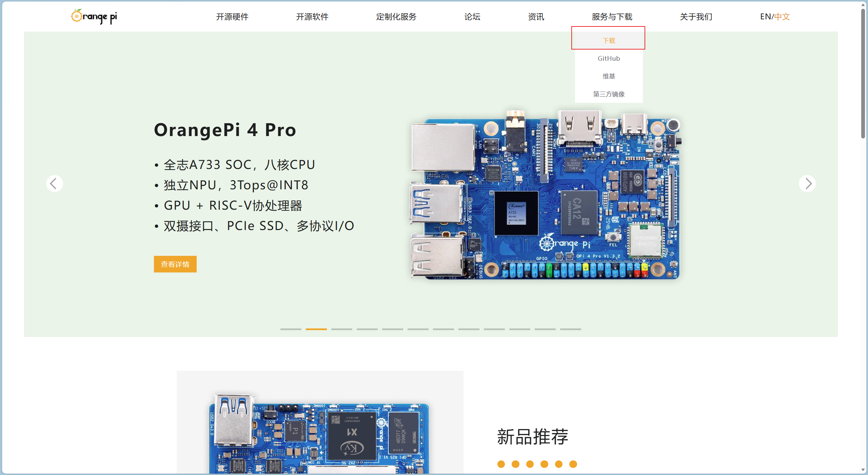The width and height of the screenshot is (868, 475).
Task: Choose 下载 from the dropdown
Action: 609,40
